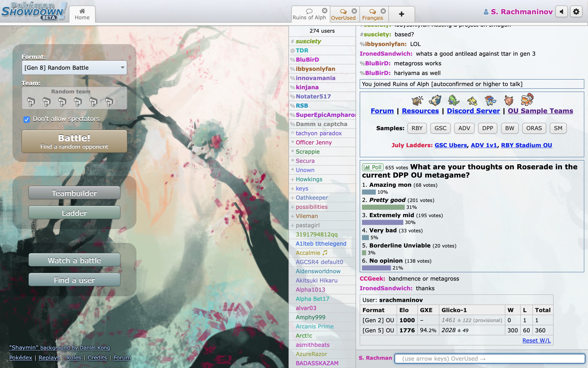Image resolution: width=588 pixels, height=368 pixels.
Task: Click the Extremely mid poll result bar
Action: click(x=382, y=222)
